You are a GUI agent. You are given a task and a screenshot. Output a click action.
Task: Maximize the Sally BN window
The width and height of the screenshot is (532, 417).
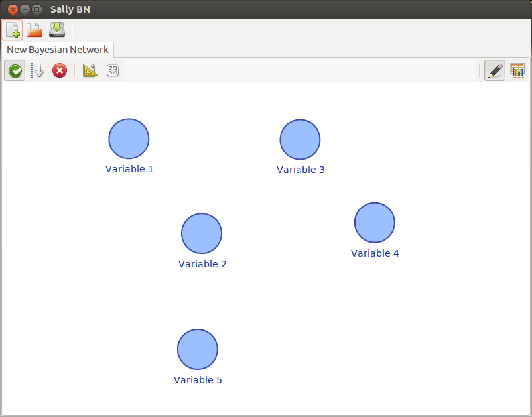pos(36,9)
